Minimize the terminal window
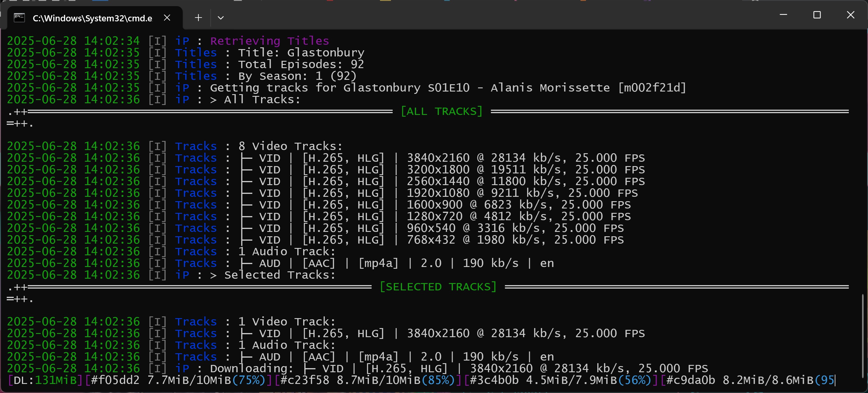Viewport: 868px width, 393px height. (x=784, y=15)
